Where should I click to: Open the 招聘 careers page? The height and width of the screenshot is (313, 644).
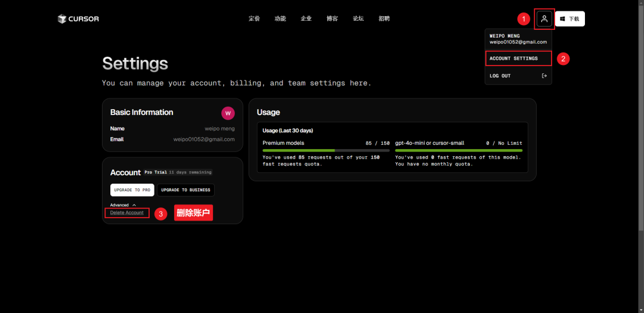[384, 19]
